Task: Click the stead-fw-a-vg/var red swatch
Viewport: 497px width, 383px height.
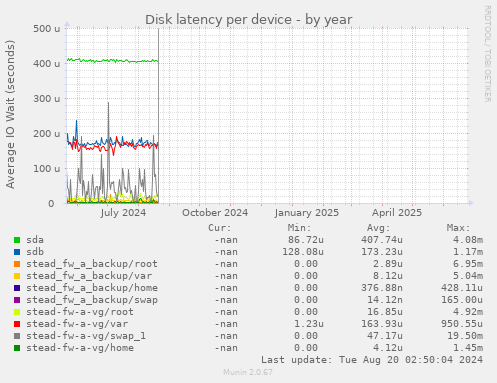Action: pyautogui.click(x=17, y=324)
